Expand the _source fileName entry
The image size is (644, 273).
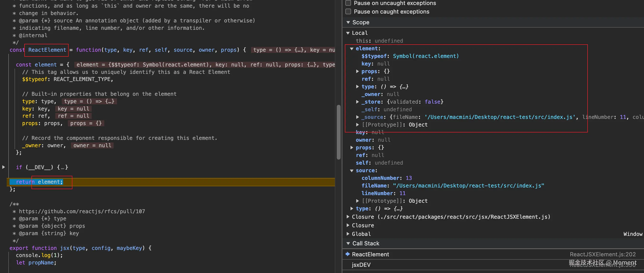click(x=357, y=117)
